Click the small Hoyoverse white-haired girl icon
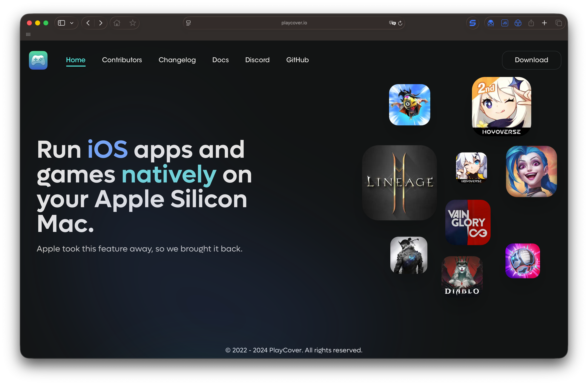Screen dimensions: 588x385 (x=471, y=168)
